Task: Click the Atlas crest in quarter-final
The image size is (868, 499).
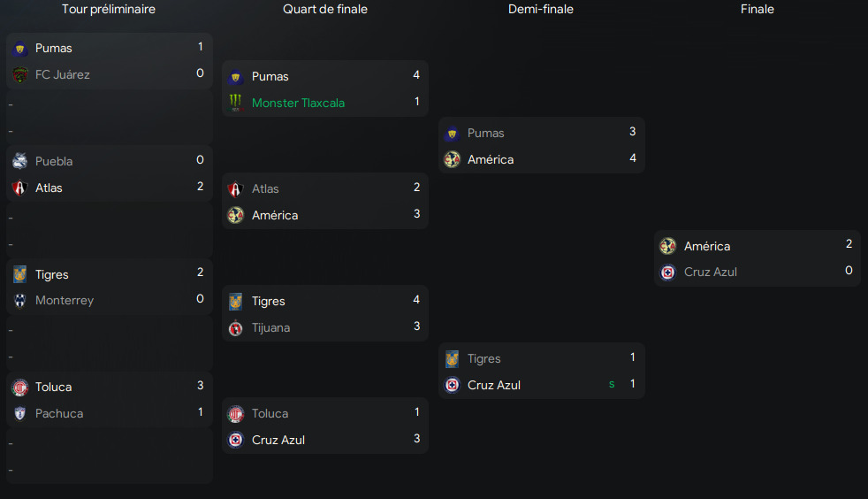Action: click(x=235, y=189)
